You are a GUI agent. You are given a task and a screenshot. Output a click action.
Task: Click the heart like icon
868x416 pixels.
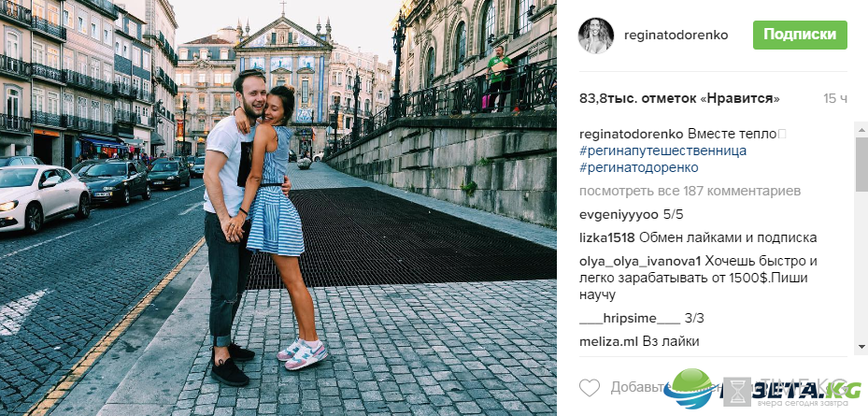coord(590,387)
